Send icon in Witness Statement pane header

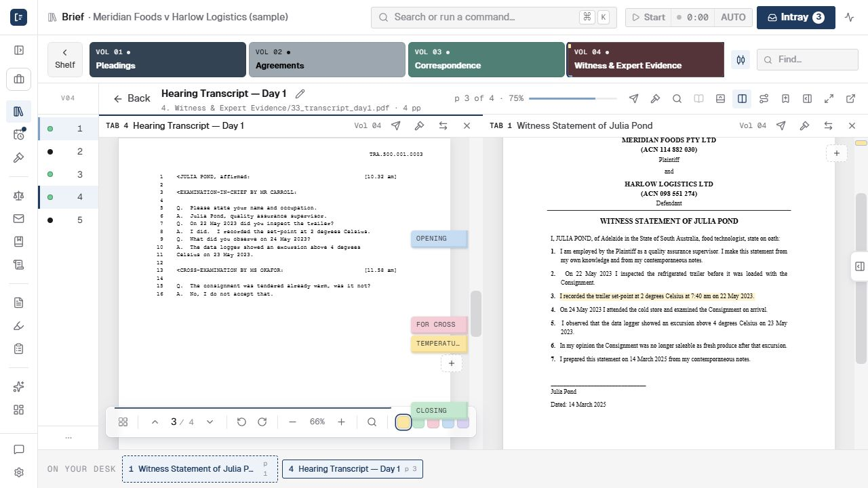pyautogui.click(x=781, y=125)
